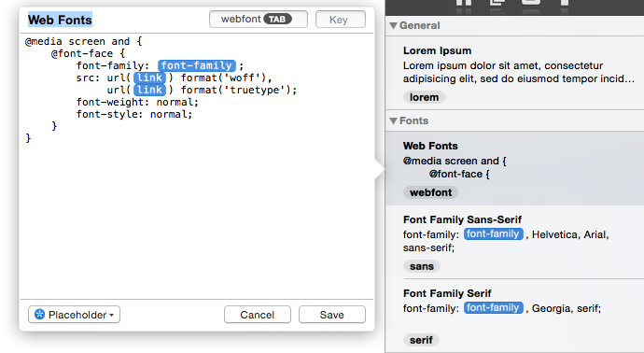The height and width of the screenshot is (353, 644).
Task: Select the Font Family Sans-Serif snippet title
Action: [462, 219]
